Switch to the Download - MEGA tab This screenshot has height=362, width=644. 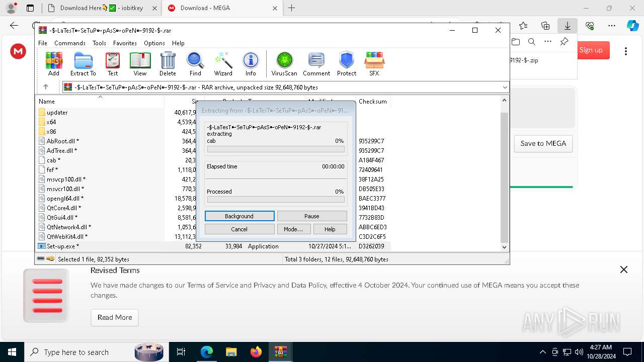coord(222,8)
